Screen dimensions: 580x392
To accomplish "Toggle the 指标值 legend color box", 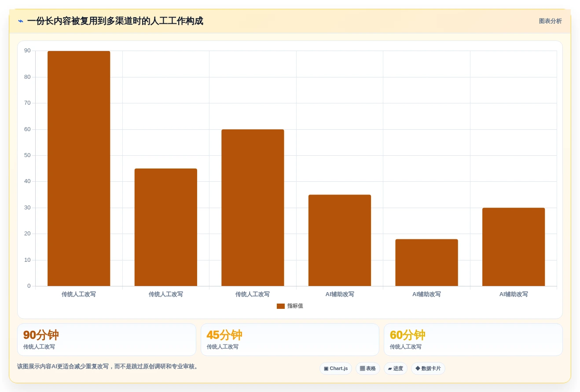I will tap(281, 306).
